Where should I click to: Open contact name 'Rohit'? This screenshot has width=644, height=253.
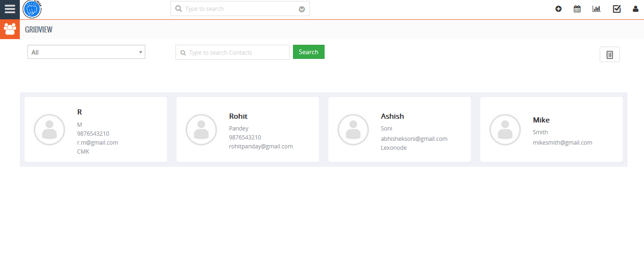pos(238,116)
